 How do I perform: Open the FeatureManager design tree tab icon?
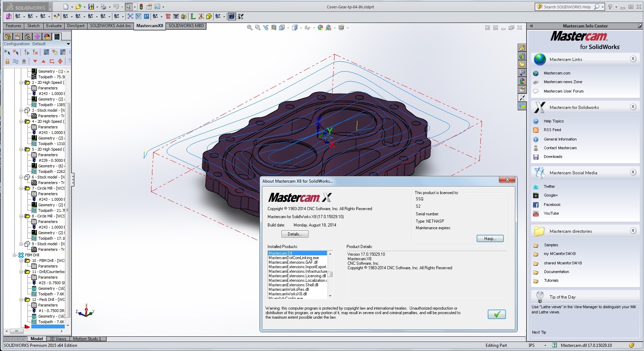click(8, 37)
